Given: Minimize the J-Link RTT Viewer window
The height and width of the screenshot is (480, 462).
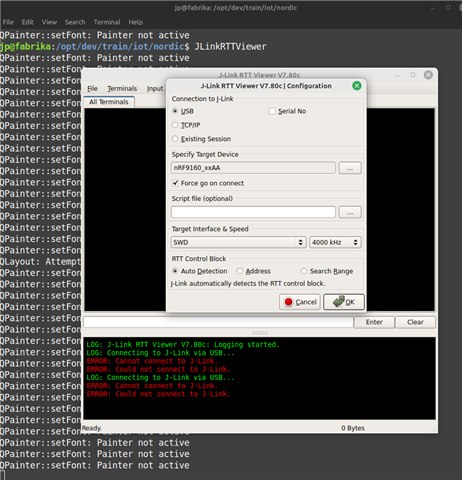Looking at the screenshot, I should point(397,76).
